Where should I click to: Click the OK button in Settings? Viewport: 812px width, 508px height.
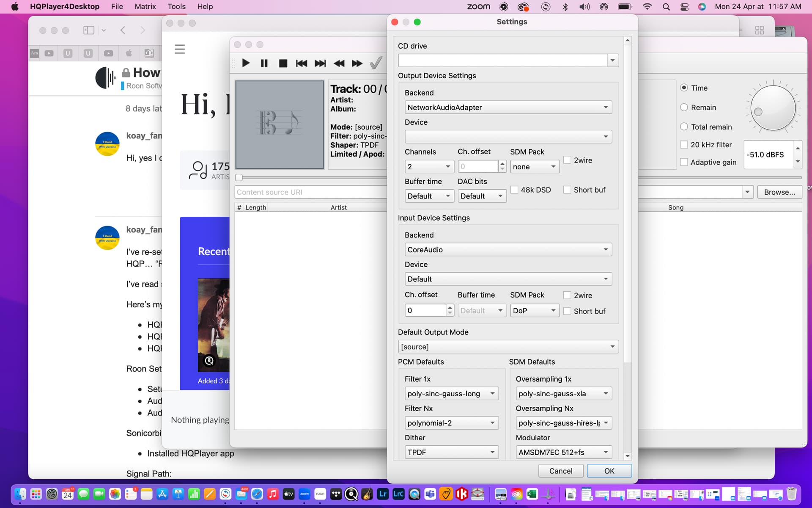point(609,471)
